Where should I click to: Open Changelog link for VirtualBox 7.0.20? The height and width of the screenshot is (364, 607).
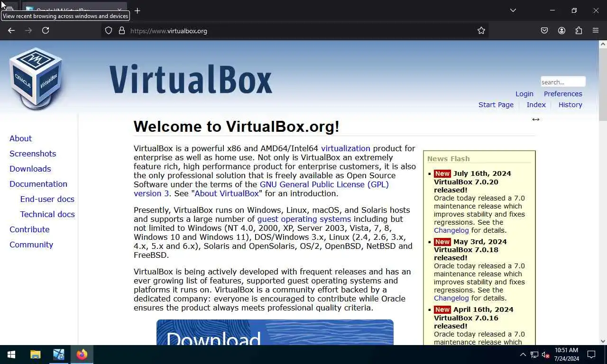coord(451,230)
